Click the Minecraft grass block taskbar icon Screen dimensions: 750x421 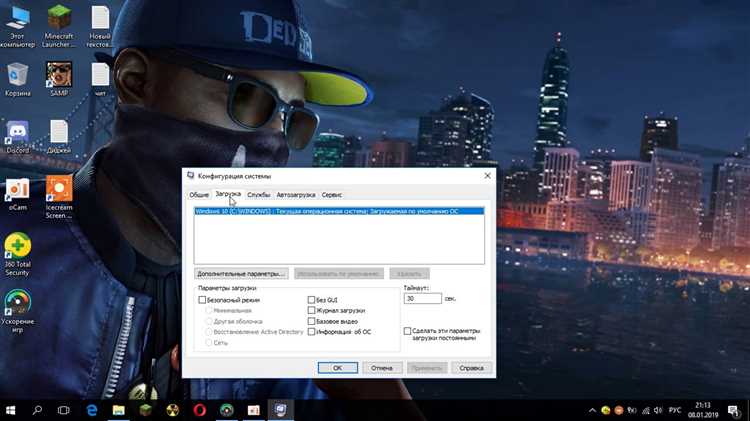[145, 410]
